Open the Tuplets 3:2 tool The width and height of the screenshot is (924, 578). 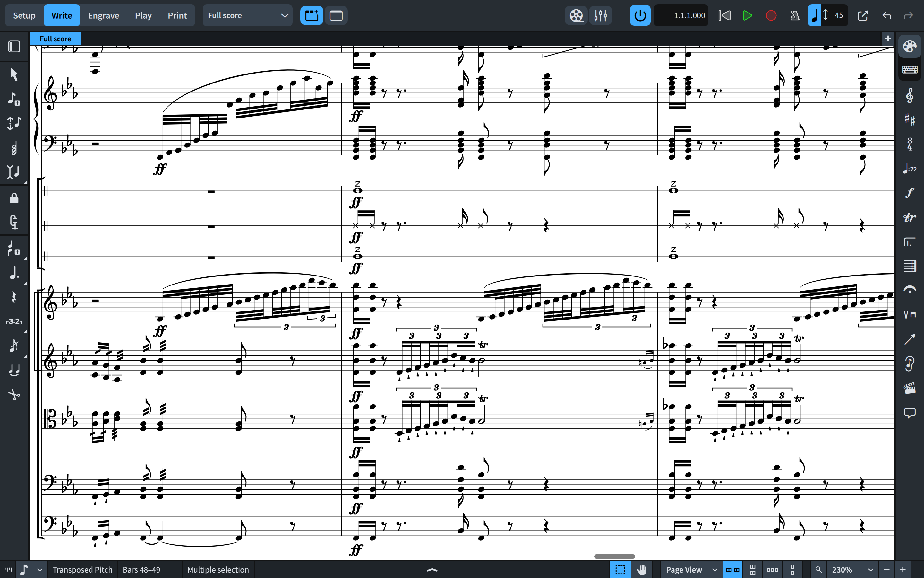14,321
